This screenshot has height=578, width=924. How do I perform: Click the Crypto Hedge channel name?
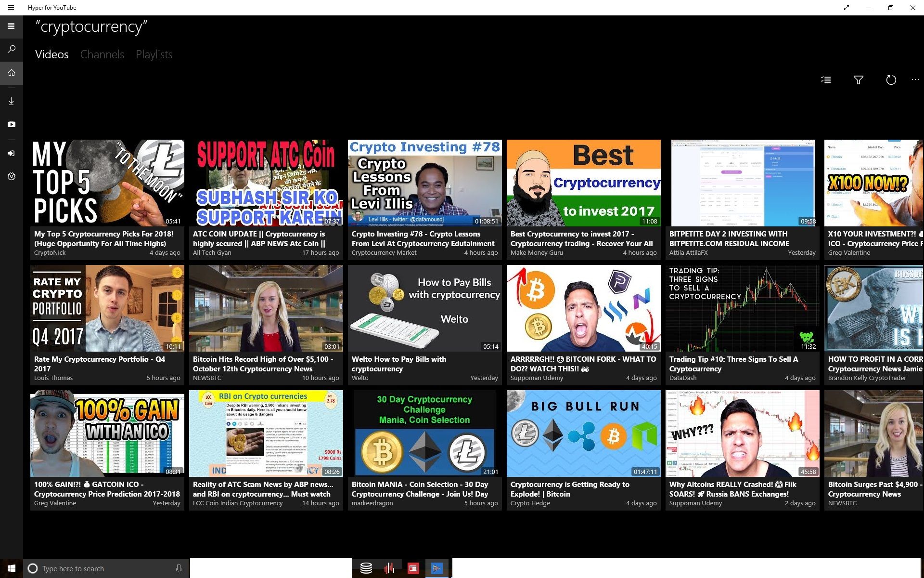[x=530, y=503]
